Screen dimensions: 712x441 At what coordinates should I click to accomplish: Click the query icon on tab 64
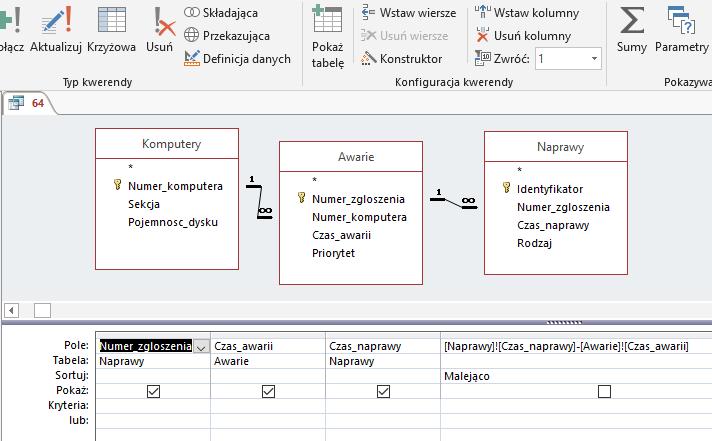(16, 103)
